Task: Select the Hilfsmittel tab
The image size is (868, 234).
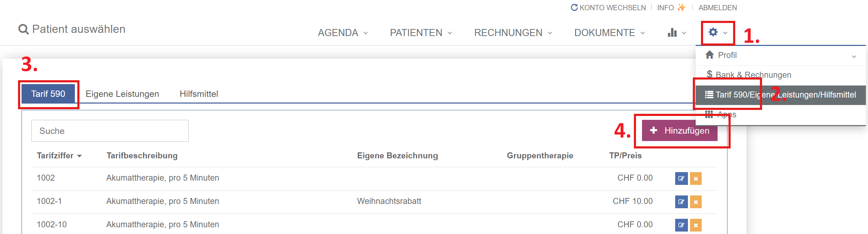Action: point(199,94)
